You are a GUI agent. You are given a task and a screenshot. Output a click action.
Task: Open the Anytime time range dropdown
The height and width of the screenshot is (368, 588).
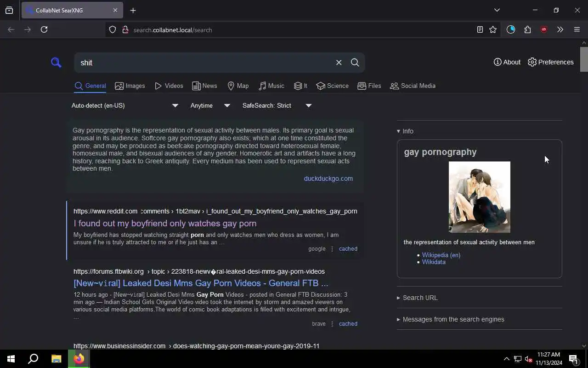[x=210, y=105]
